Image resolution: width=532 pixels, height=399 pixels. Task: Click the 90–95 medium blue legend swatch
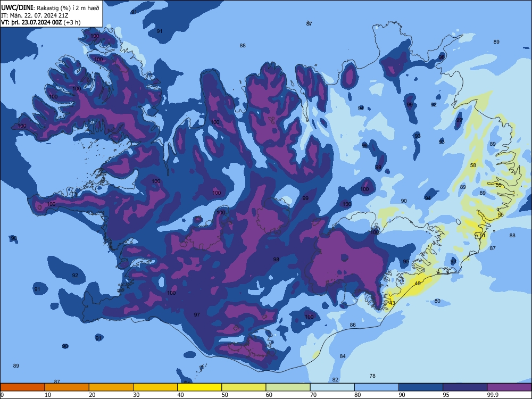pos(421,387)
